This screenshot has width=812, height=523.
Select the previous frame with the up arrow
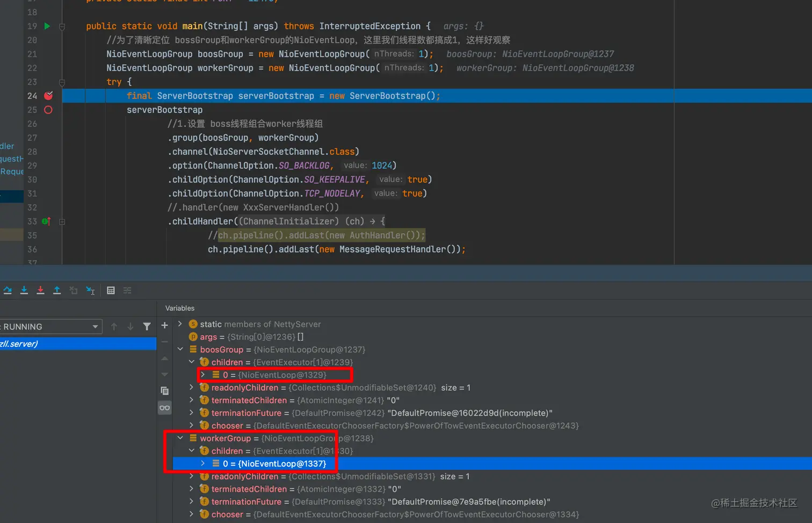[x=114, y=326]
